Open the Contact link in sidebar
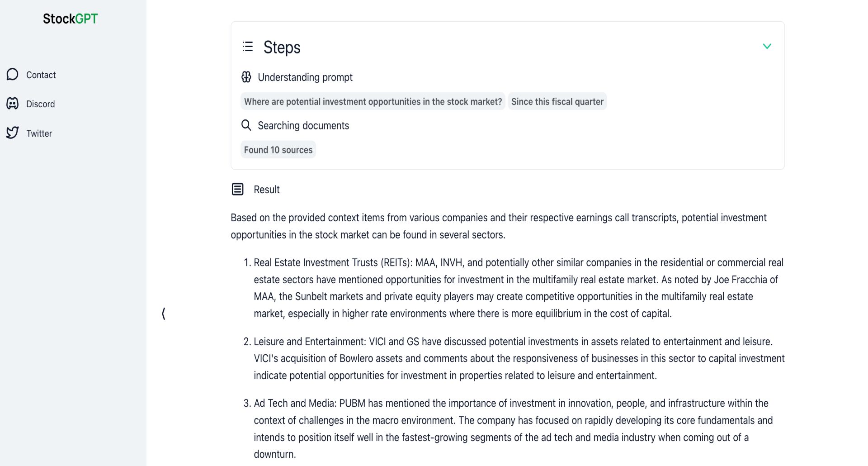The image size is (868, 466). [x=41, y=75]
